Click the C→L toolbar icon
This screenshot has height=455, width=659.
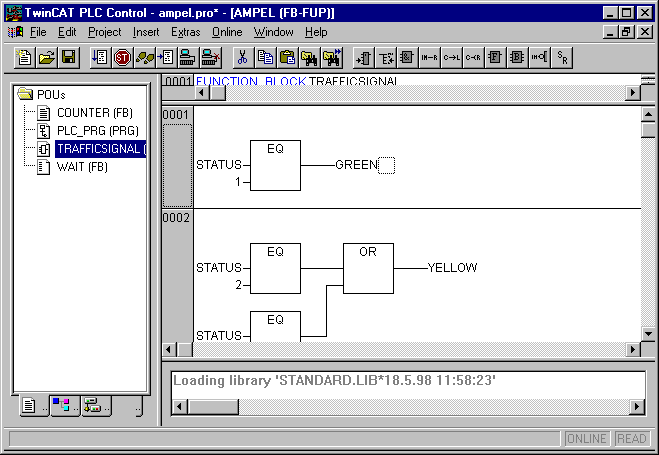pyautogui.click(x=451, y=58)
